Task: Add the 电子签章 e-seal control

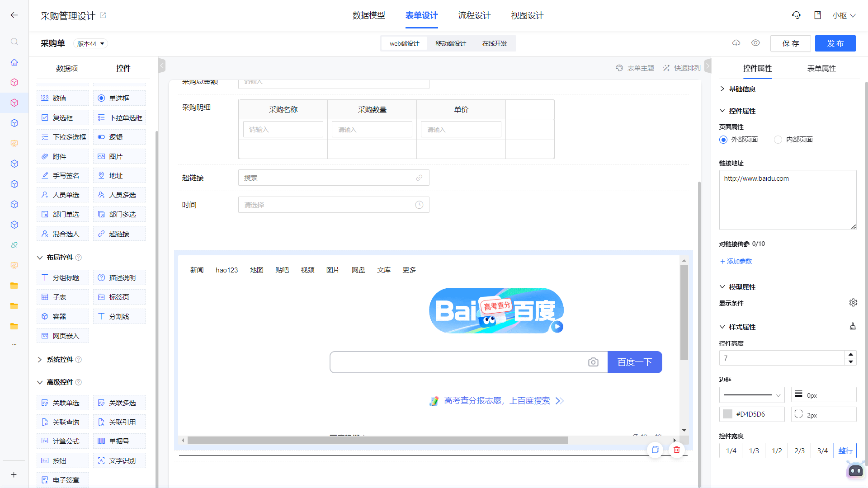Action: tap(63, 480)
